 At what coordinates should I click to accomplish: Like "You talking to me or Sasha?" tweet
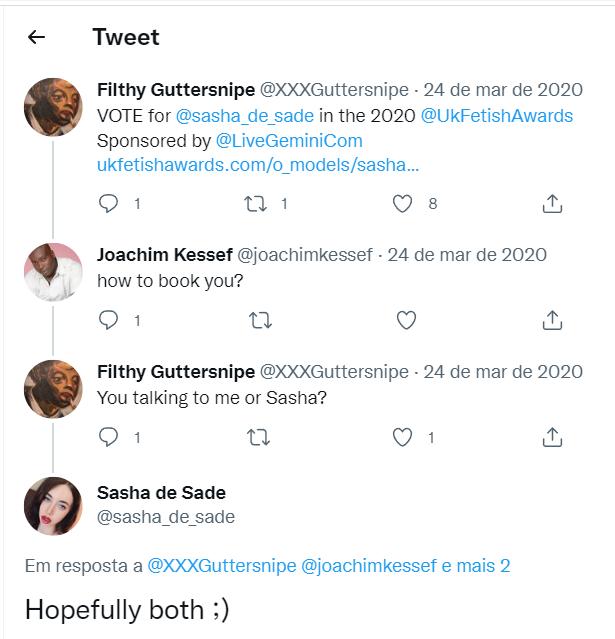click(x=402, y=438)
